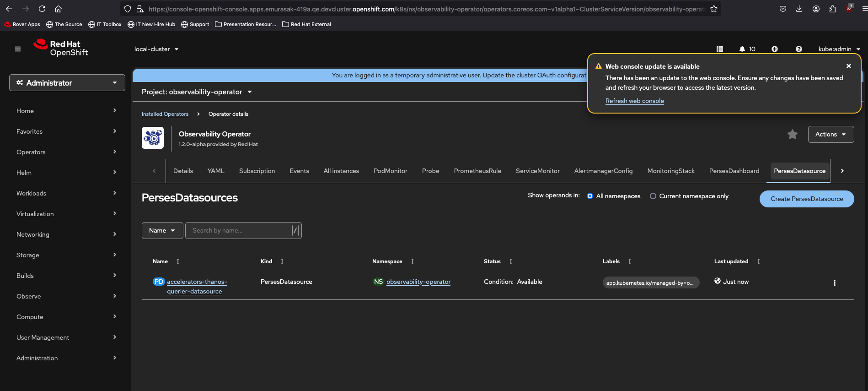Open observability-operator namespace link
Image resolution: width=868 pixels, height=391 pixels.
pos(418,282)
